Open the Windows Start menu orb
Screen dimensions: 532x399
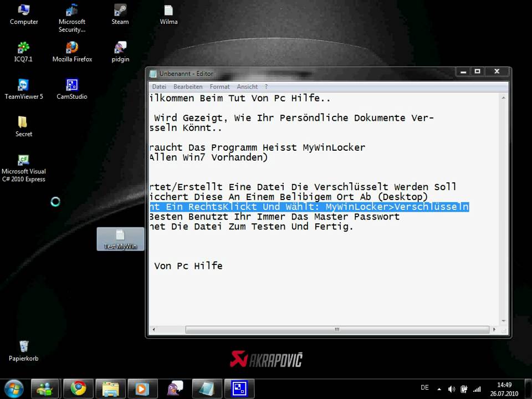(x=14, y=389)
